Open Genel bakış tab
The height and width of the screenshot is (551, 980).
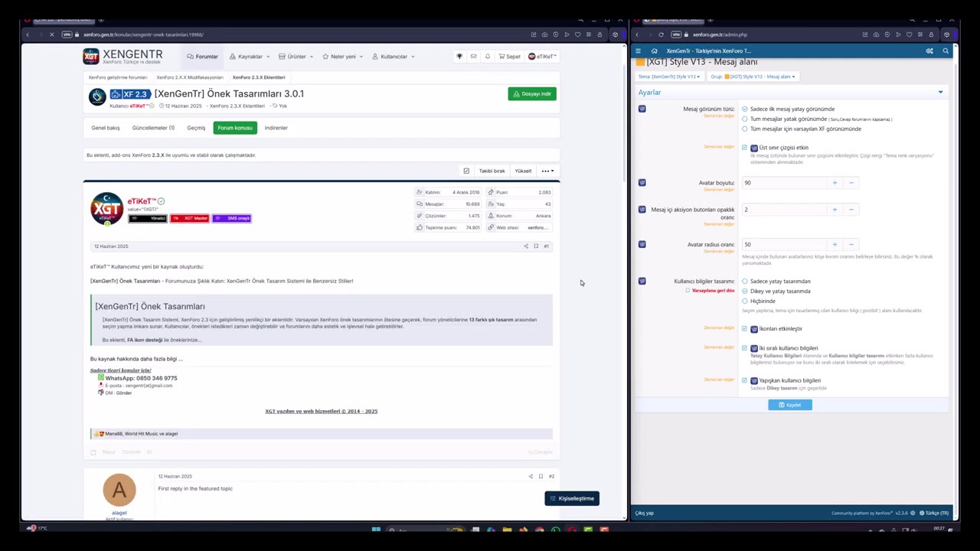pyautogui.click(x=106, y=128)
